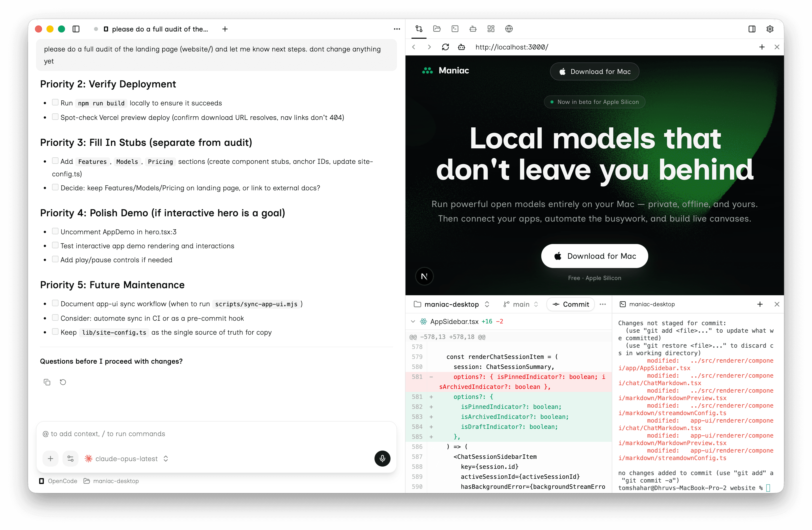Image resolution: width=812 pixels, height=530 pixels.
Task: Check 'Decide: keep Features/Models/Pricing' item
Action: point(55,187)
